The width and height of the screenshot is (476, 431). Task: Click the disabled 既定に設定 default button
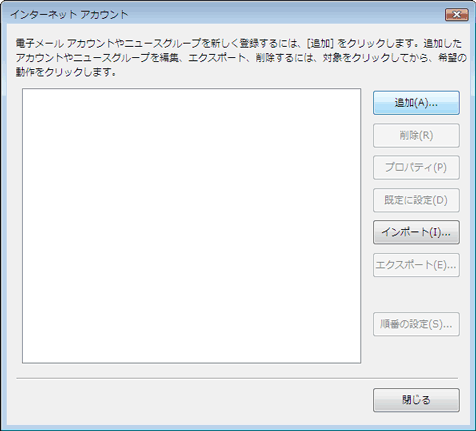point(416,200)
